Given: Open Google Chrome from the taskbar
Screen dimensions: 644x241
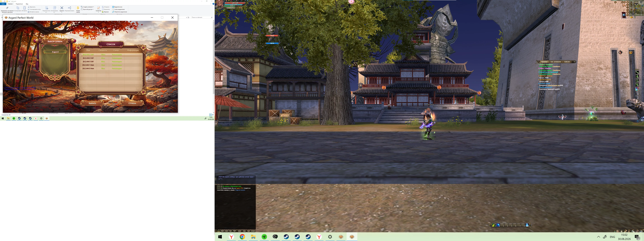Looking at the screenshot, I should [242, 237].
